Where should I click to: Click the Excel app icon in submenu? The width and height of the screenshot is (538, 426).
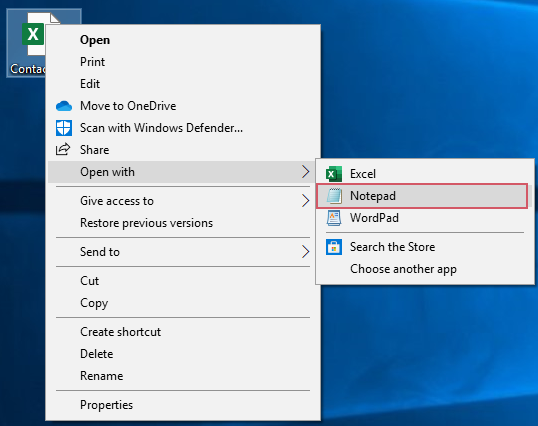point(334,174)
